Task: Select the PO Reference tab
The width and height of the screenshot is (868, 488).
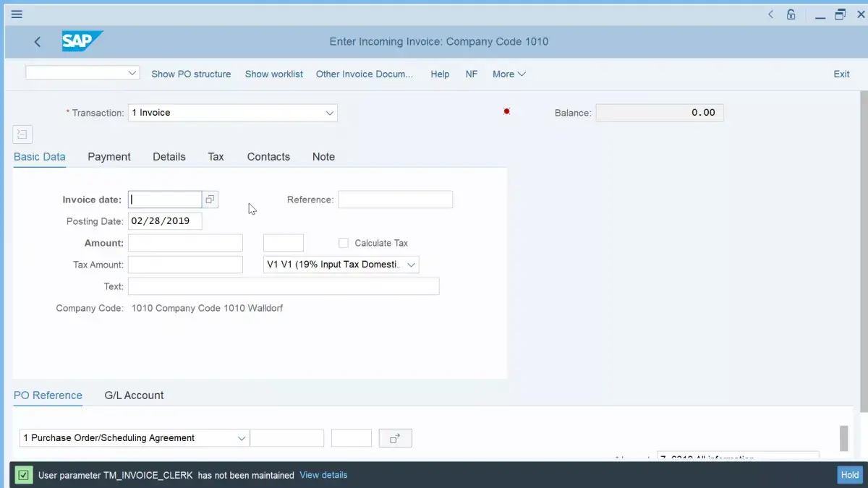Action: pos(48,395)
